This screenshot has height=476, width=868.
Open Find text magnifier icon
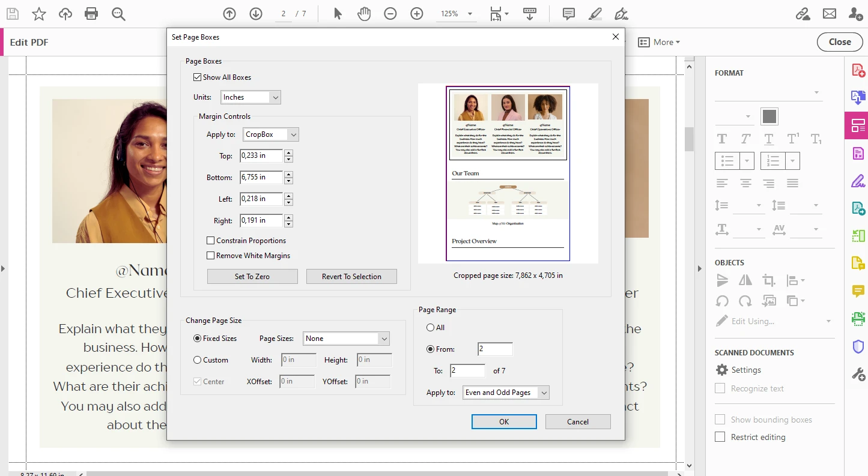(118, 14)
